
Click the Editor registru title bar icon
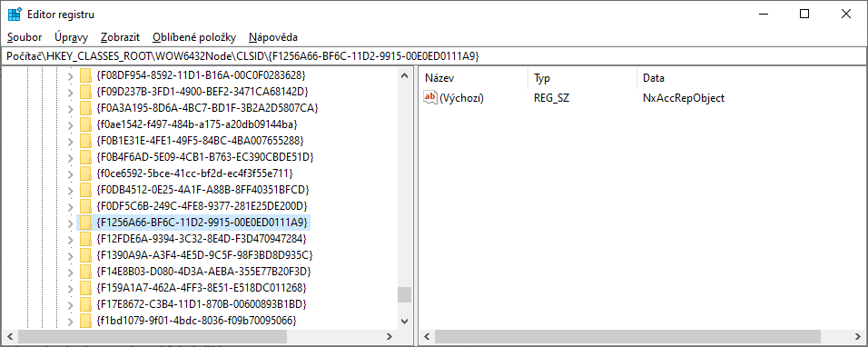click(15, 15)
